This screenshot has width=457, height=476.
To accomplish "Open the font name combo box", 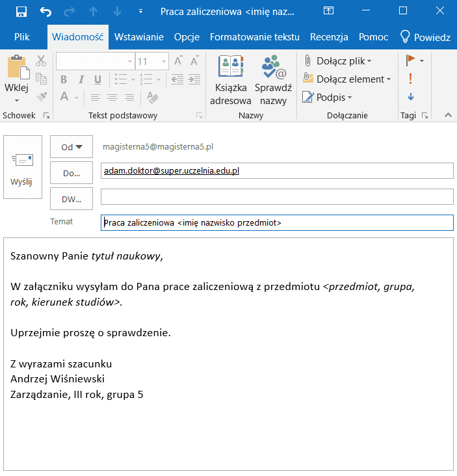I will click(x=96, y=61).
